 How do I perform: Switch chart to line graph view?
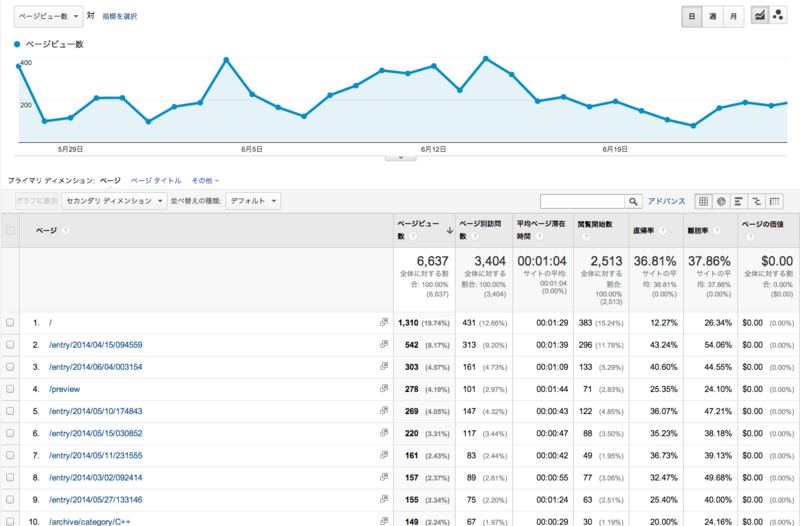(x=760, y=16)
